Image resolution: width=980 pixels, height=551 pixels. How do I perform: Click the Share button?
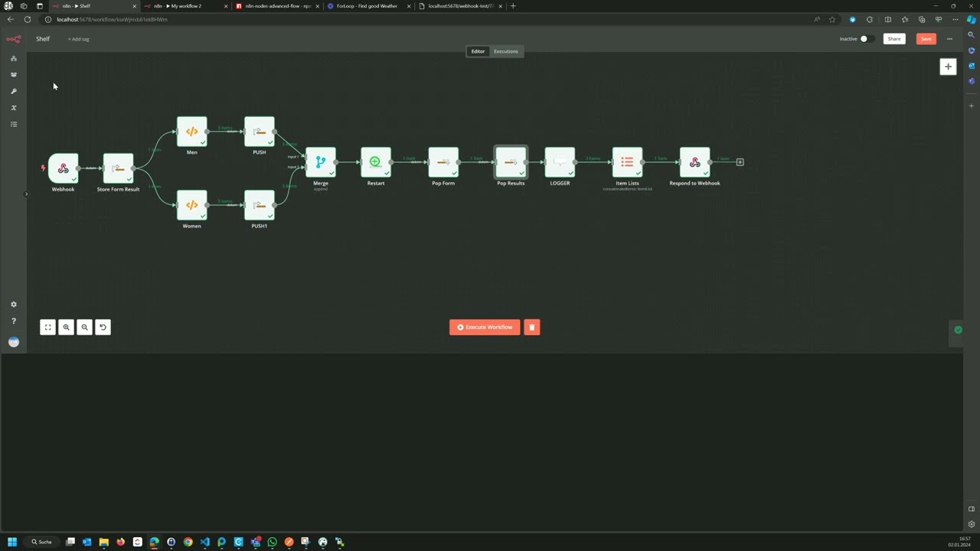click(894, 39)
